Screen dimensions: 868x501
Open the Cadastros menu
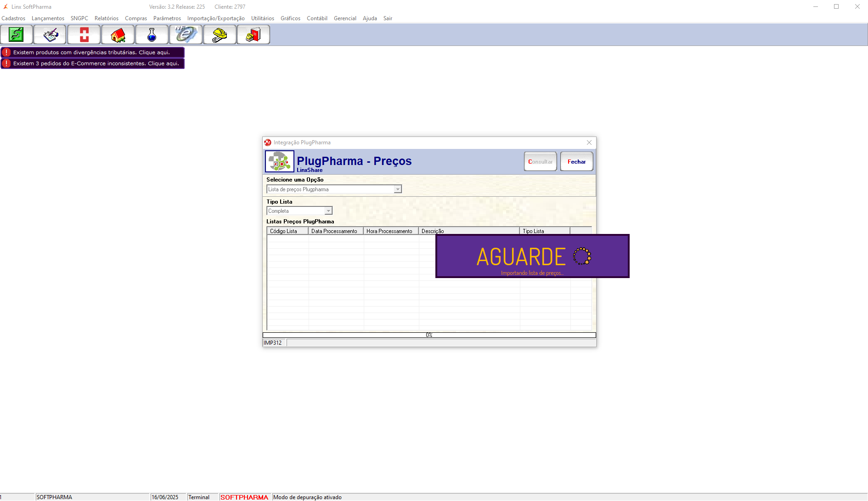13,18
